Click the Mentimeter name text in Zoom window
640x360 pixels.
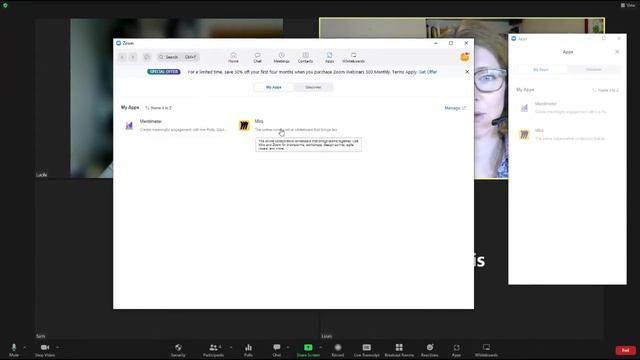coord(151,121)
